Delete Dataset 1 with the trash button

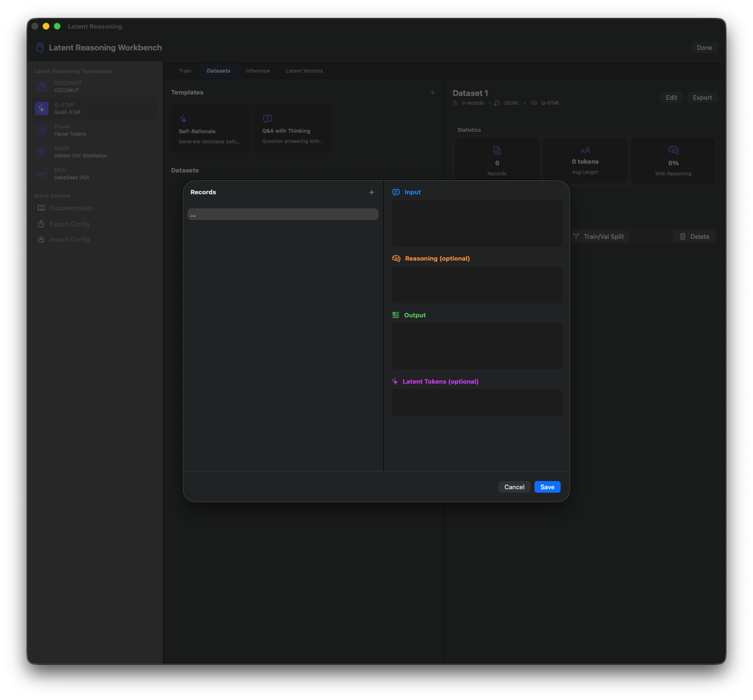point(694,236)
